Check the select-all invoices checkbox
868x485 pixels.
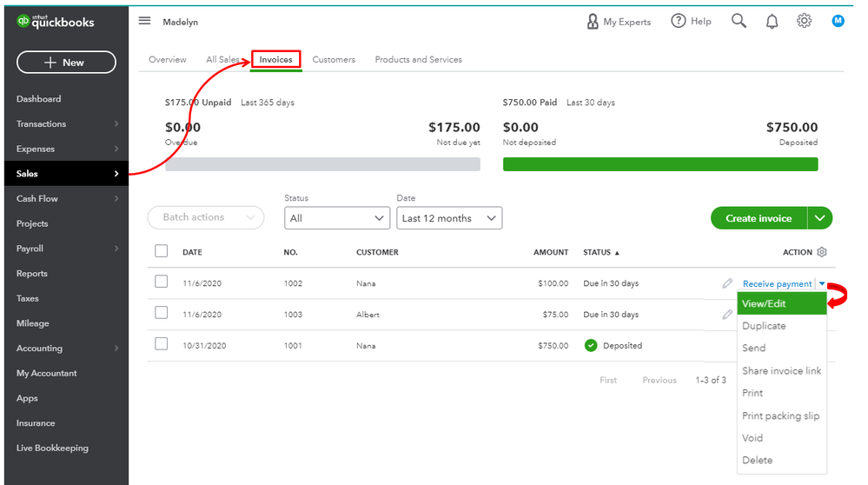161,251
